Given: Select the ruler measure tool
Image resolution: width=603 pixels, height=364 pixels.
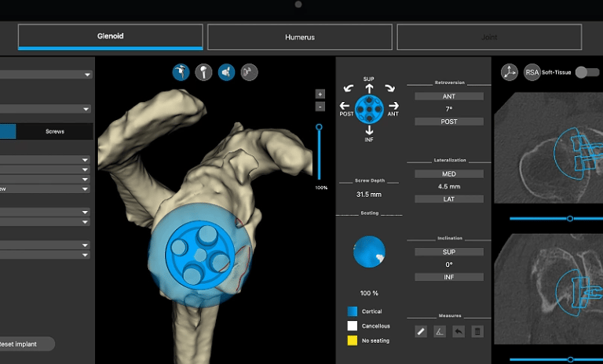Looking at the screenshot, I should tap(421, 331).
